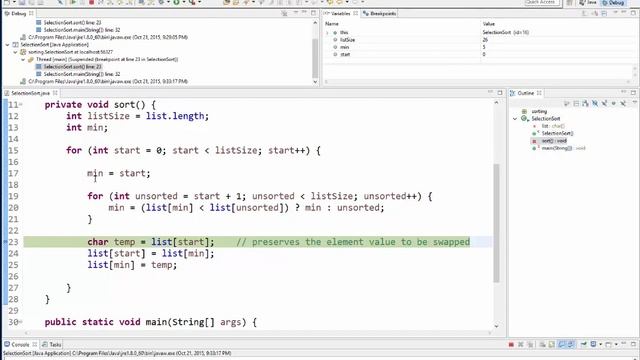Click the green Resume button in top toolbar
This screenshot has height=360, width=640.
pos(73,2)
